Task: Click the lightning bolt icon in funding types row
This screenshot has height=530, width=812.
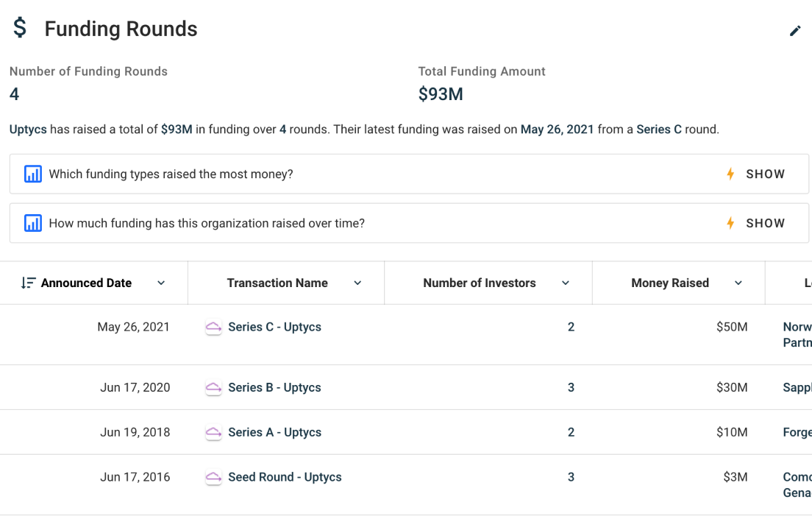Action: tap(730, 174)
